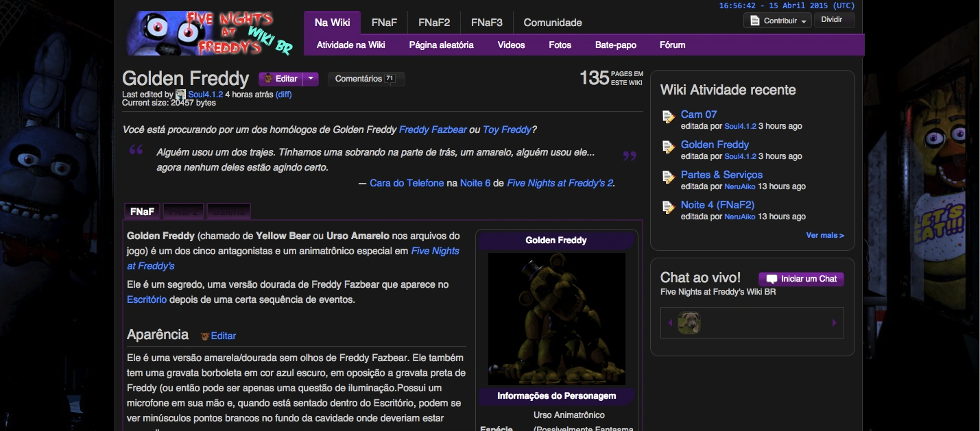Screen dimensions: 980x431
Task: Go to Fotos in the submenu
Action: (x=560, y=45)
